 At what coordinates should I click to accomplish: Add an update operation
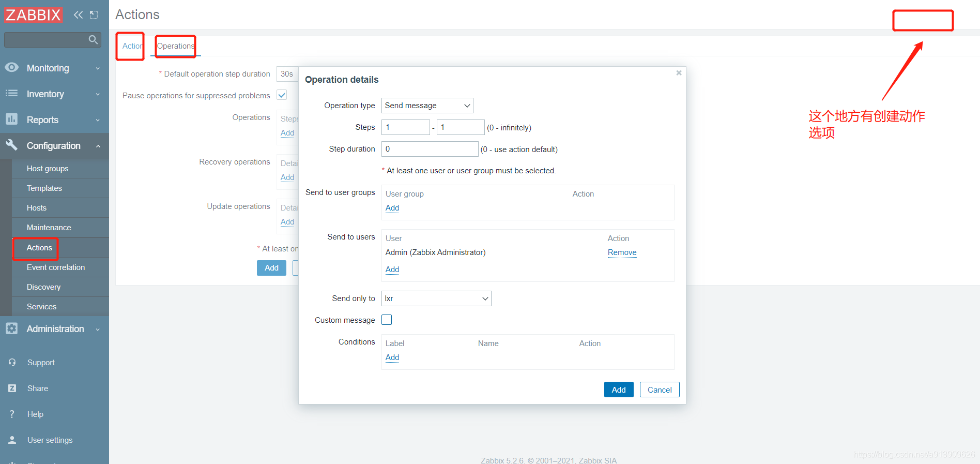pyautogui.click(x=287, y=222)
